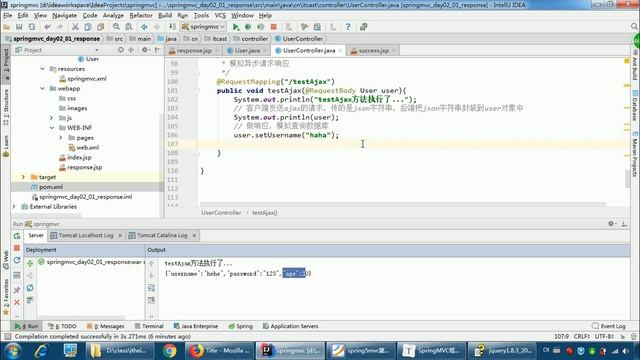Image resolution: width=640 pixels, height=360 pixels.
Task: Open TODO tool window
Action: click(62, 326)
